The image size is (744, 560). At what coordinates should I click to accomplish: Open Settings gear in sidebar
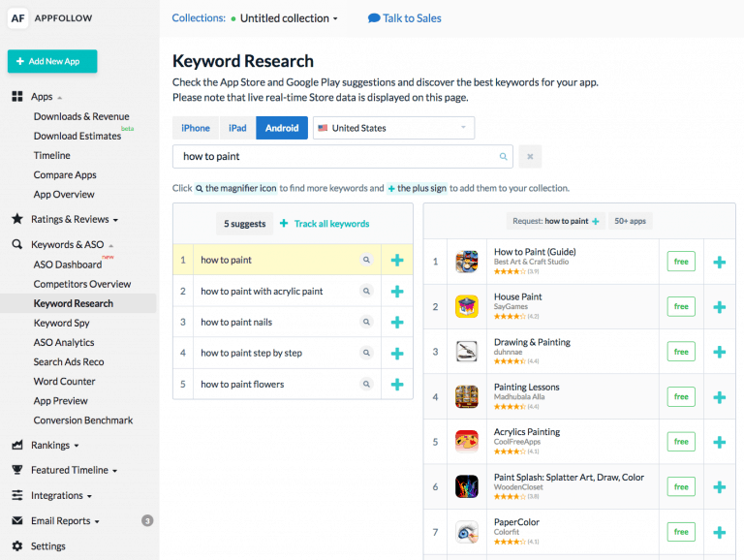[18, 546]
